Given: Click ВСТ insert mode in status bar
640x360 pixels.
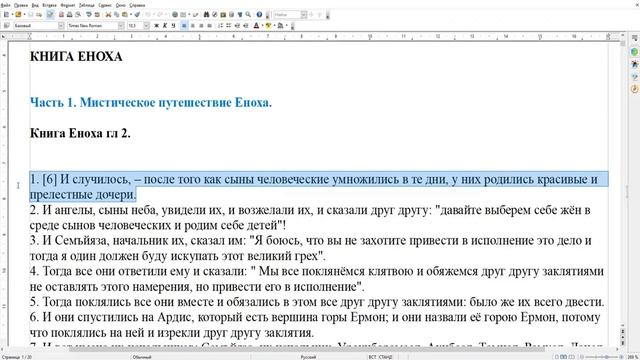Looking at the screenshot, I should (372, 357).
